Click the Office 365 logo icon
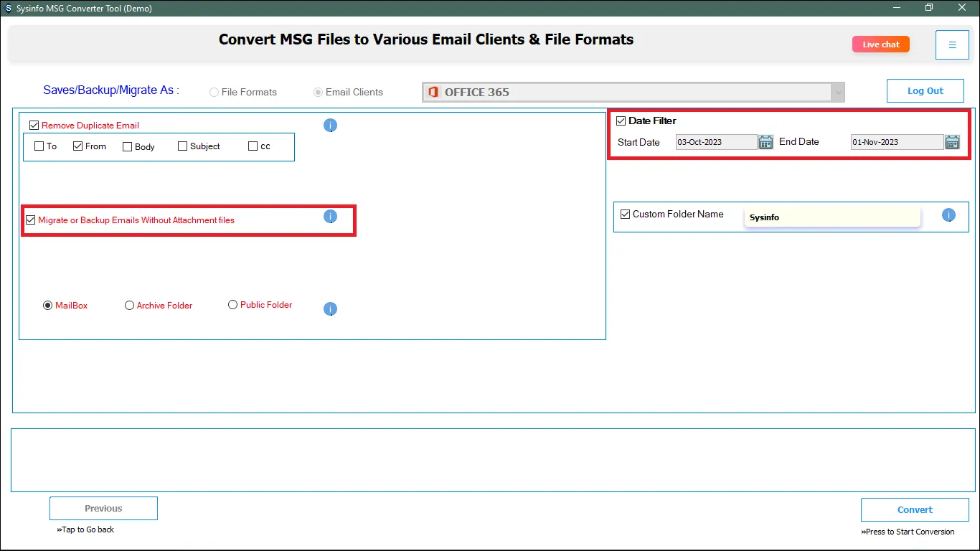The height and width of the screenshot is (551, 980). (x=433, y=92)
